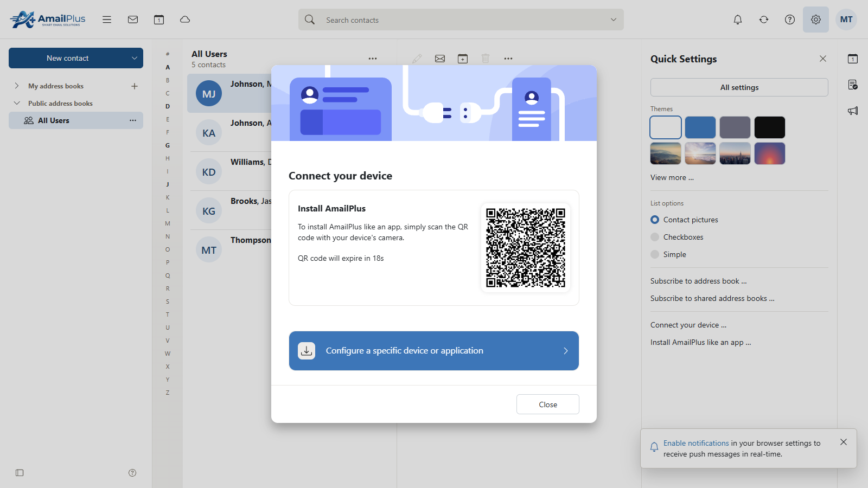The width and height of the screenshot is (868, 488).
Task: Open the help question mark icon
Action: point(790,20)
